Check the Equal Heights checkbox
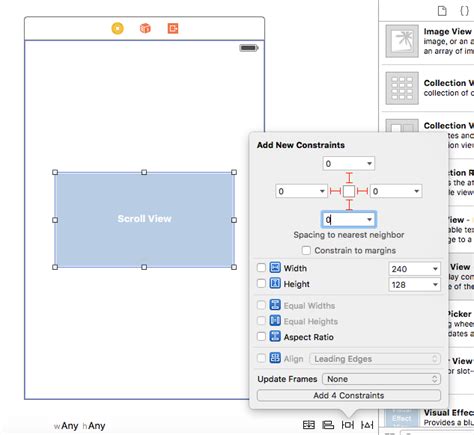The image size is (474, 435). pyautogui.click(x=261, y=321)
